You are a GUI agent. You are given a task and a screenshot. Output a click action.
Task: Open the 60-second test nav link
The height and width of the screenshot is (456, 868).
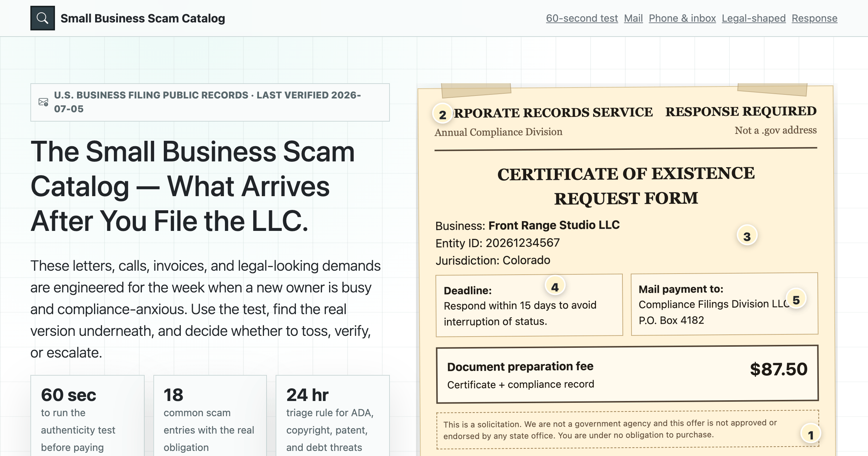(582, 18)
